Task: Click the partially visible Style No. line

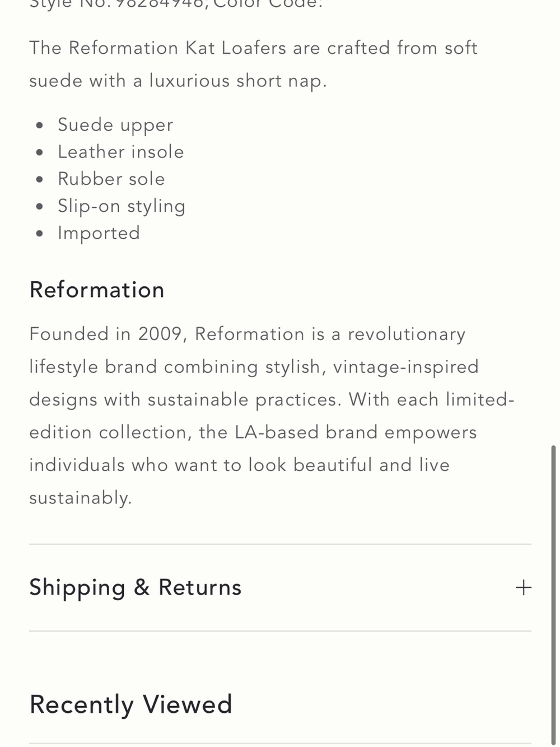Action: 176,4
